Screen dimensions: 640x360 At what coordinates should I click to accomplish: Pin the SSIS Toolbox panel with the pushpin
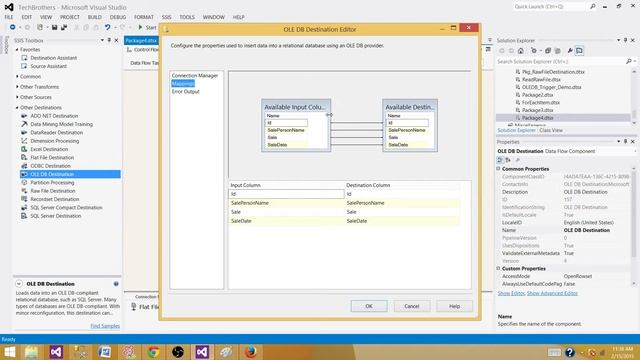click(109, 40)
